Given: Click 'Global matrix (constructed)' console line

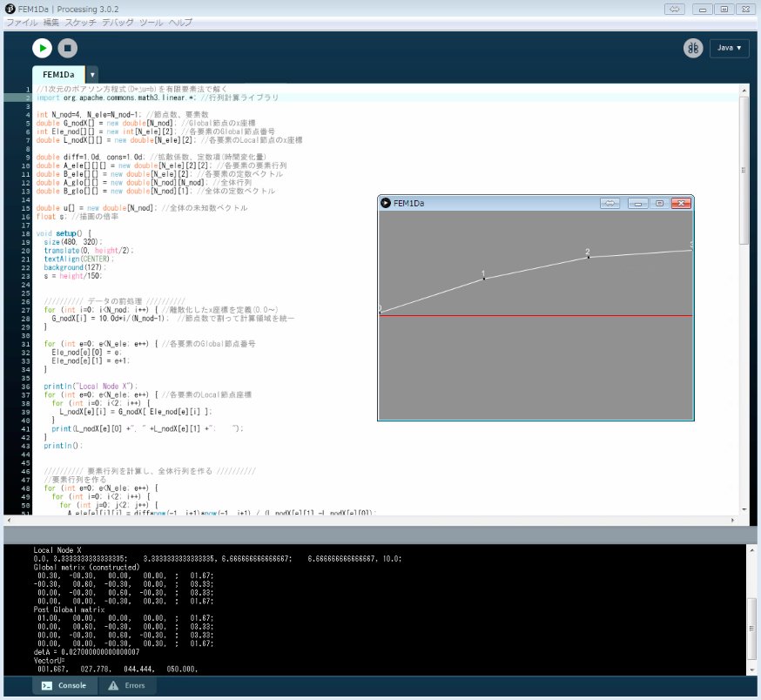Looking at the screenshot, I should point(86,567).
